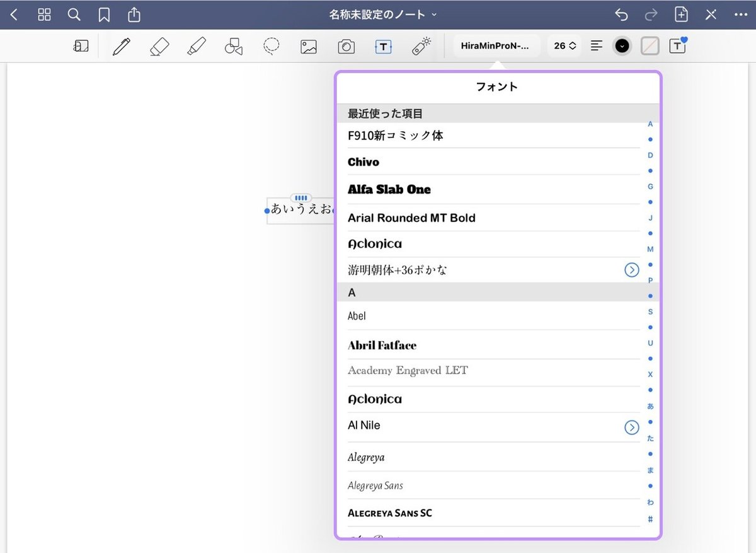Open the more options menu
This screenshot has width=756, height=553.
[740, 15]
